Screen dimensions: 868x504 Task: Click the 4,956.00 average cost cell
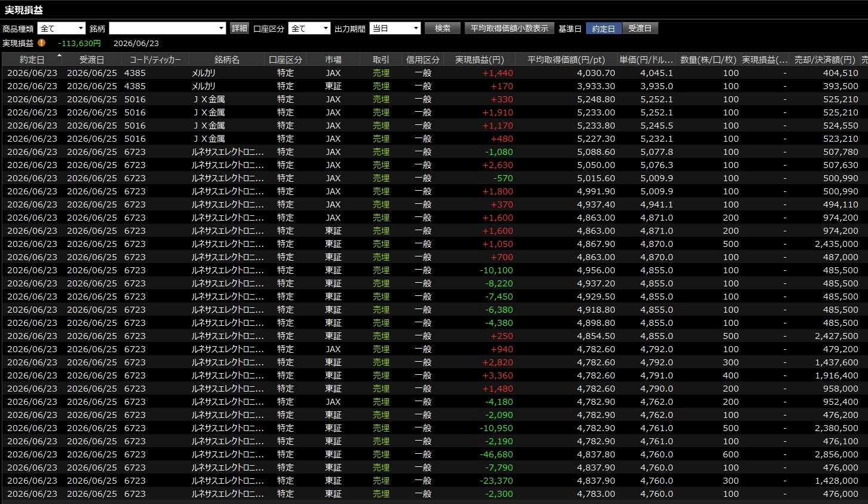[596, 270]
